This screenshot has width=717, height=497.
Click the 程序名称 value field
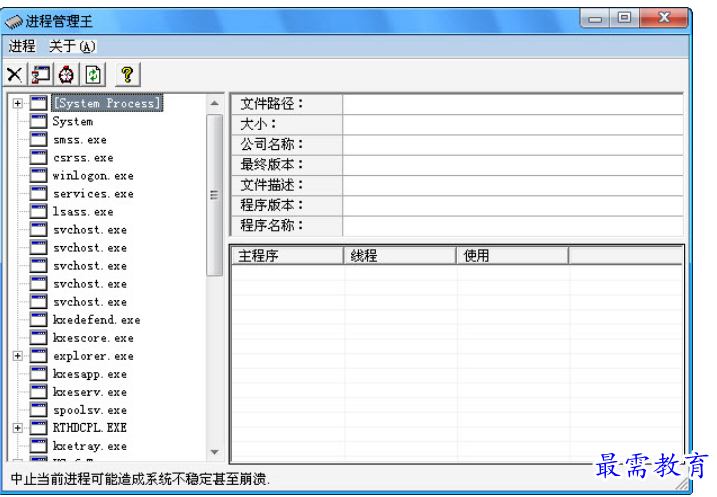coord(513,225)
